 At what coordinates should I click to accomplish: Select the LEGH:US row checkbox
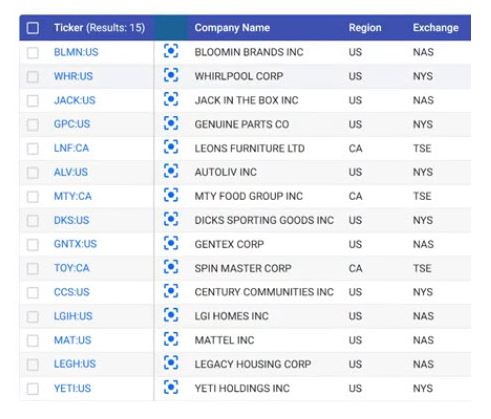pos(33,365)
